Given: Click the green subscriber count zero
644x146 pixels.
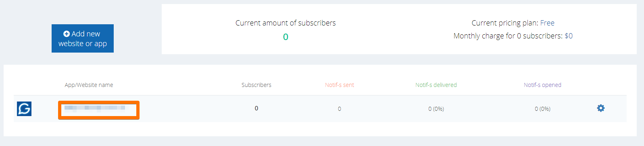Looking at the screenshot, I should click(286, 37).
